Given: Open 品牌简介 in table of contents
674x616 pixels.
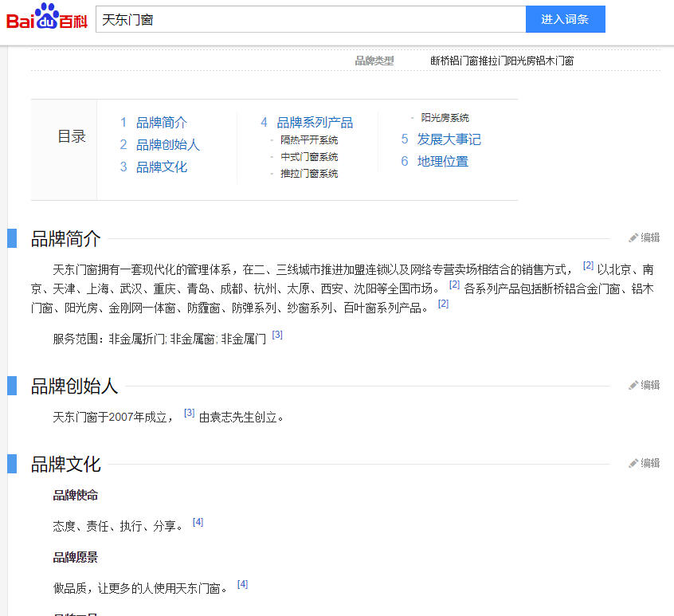Looking at the screenshot, I should (161, 123).
